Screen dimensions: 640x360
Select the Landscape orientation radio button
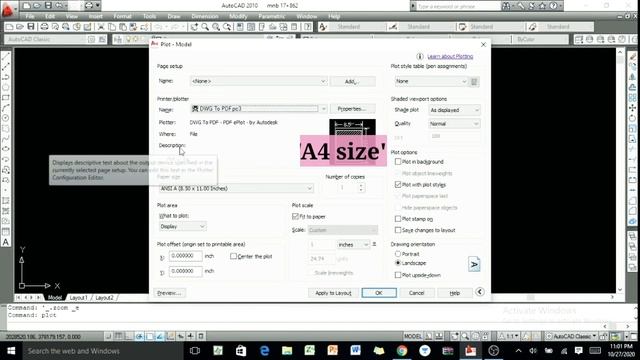coord(398,263)
